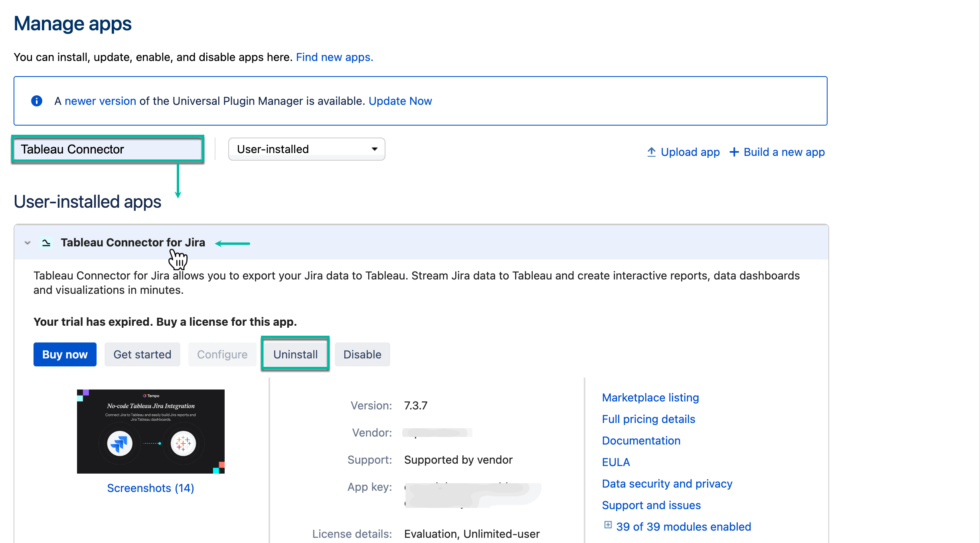Click the info icon in the update banner
This screenshot has width=980, height=543.
(36, 101)
